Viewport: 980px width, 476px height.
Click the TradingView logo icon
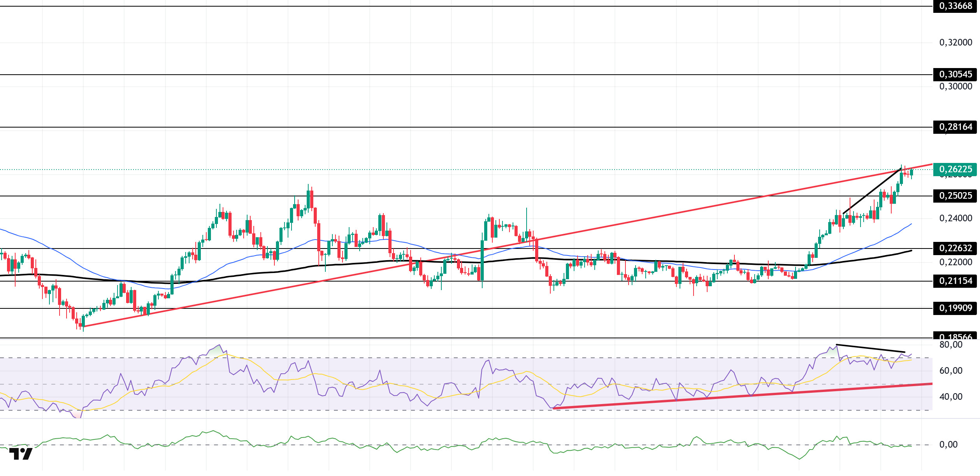tap(21, 454)
